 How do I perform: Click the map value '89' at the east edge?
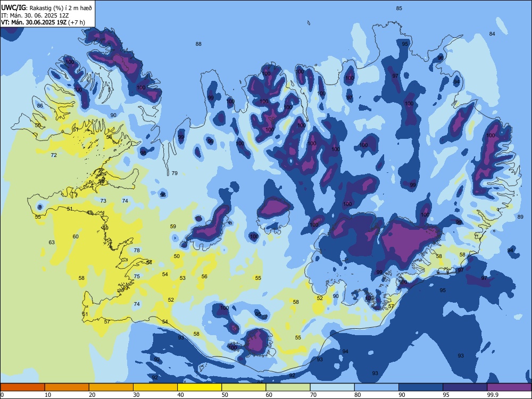[x=520, y=217]
